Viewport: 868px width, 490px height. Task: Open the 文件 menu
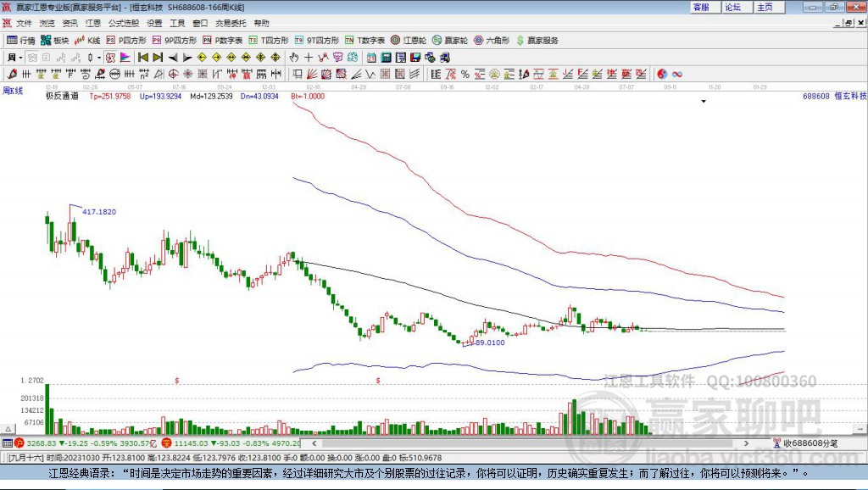[x=24, y=23]
